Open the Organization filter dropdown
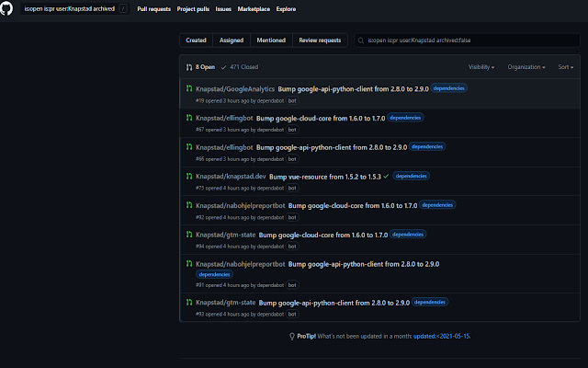The image size is (588, 368). tap(526, 67)
